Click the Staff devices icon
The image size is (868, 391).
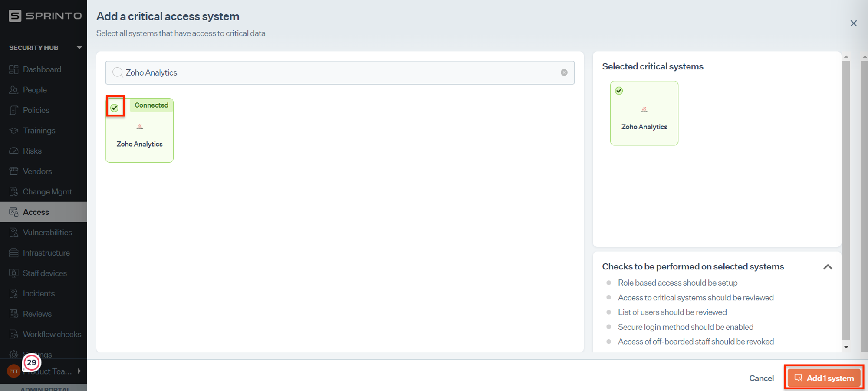(x=14, y=273)
